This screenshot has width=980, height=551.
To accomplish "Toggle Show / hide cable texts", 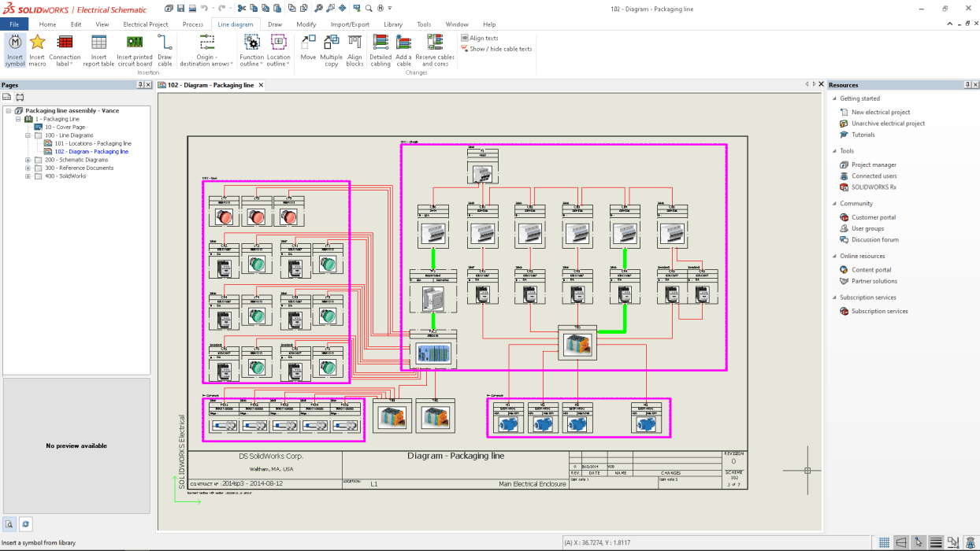I will [496, 49].
